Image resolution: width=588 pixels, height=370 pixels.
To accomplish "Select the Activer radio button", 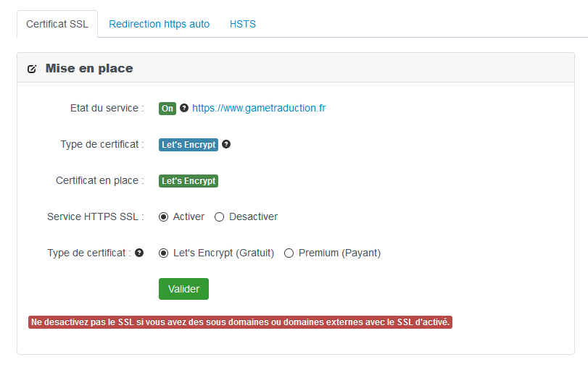I will (164, 216).
